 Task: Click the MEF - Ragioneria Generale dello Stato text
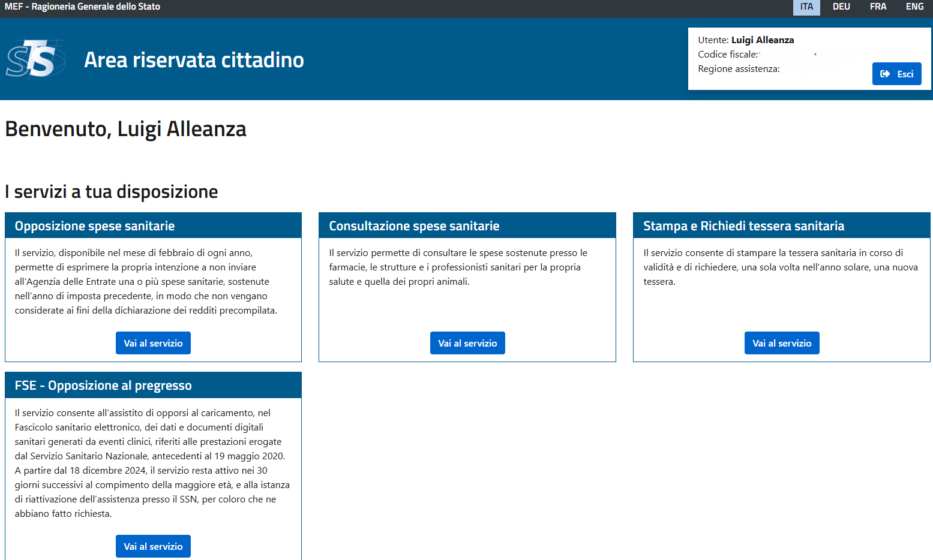click(x=82, y=7)
